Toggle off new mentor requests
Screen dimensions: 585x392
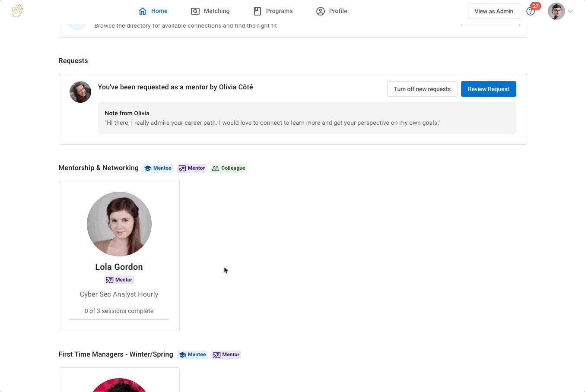[x=422, y=89]
